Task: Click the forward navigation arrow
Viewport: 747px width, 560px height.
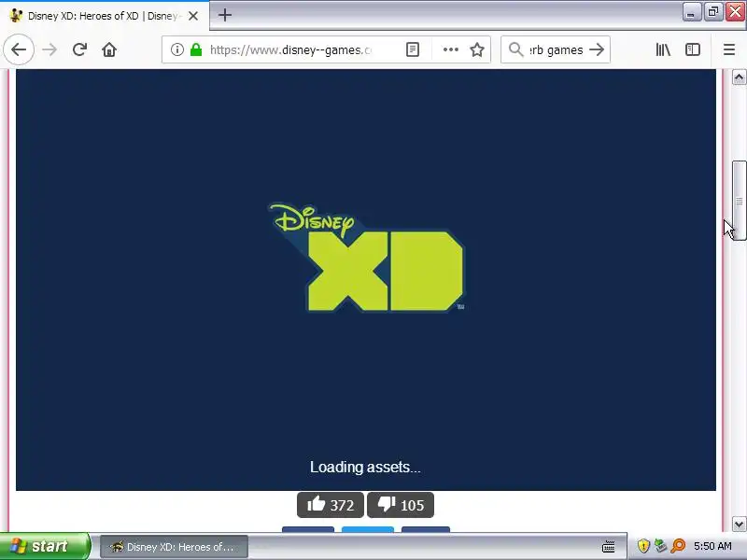Action: (x=49, y=49)
